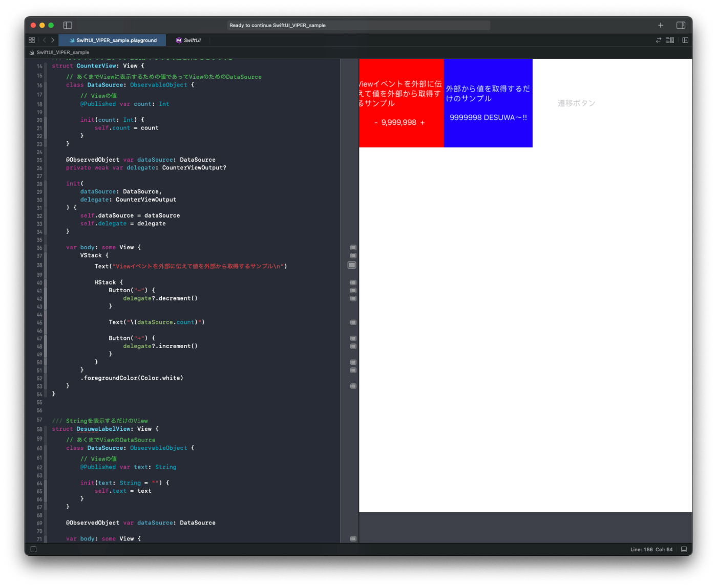Image resolution: width=717 pixels, height=588 pixels.
Task: Show result for line 71 var body
Action: tap(353, 539)
